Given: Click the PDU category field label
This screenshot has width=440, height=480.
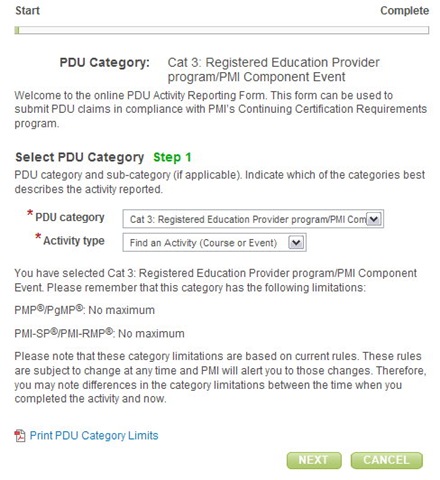Looking at the screenshot, I should click(70, 217).
